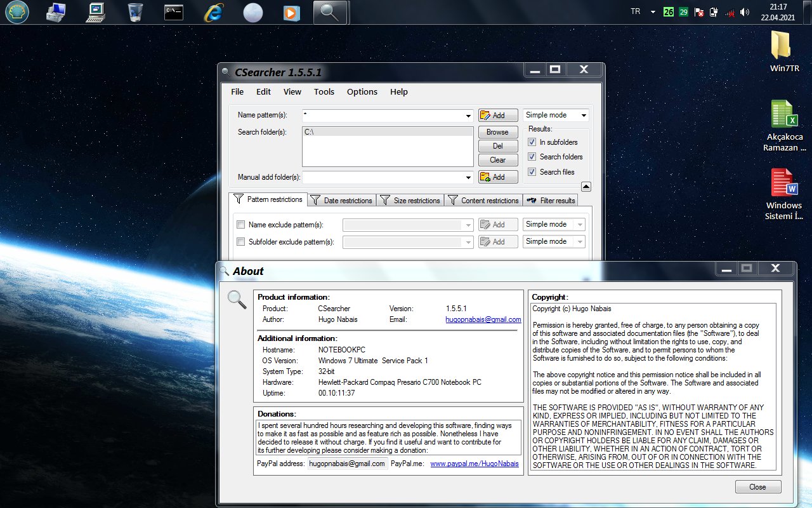Uncheck the In subfolders checkbox

pyautogui.click(x=532, y=142)
